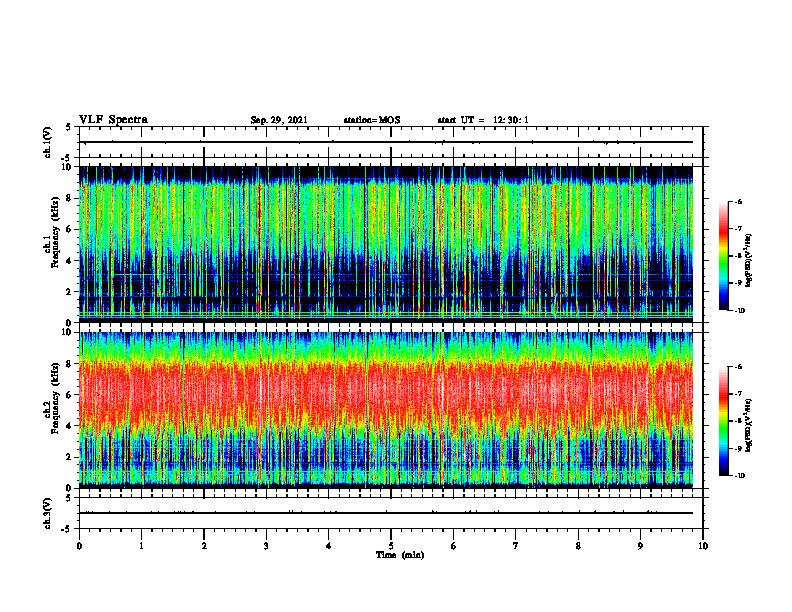This screenshot has height=612, width=792.
Task: Click the "-10" label on ch.1 colorbar
Action: [739, 311]
